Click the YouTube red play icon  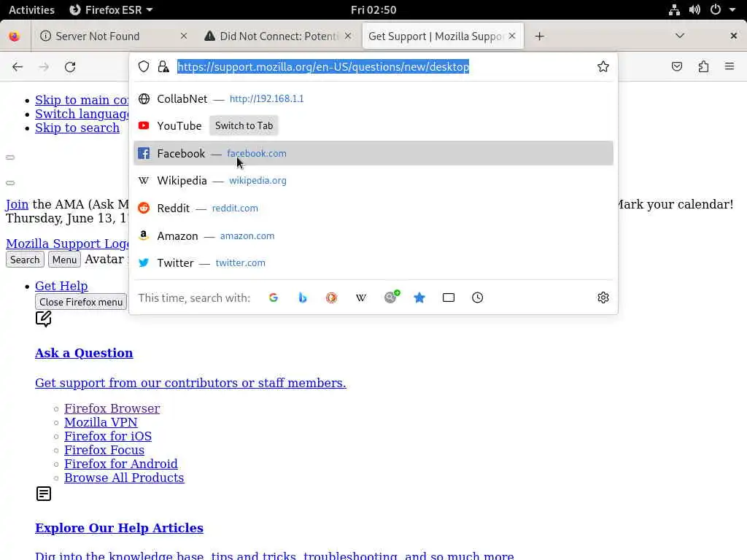tap(144, 125)
